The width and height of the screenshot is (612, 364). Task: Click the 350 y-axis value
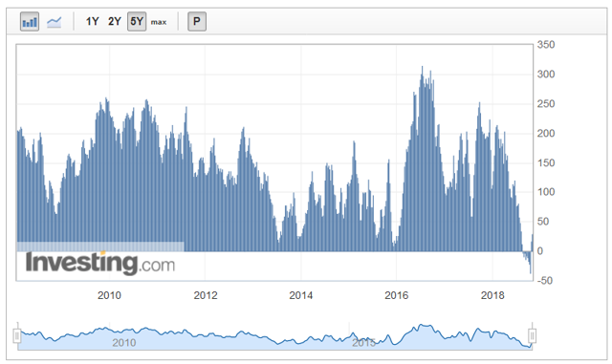coord(546,45)
